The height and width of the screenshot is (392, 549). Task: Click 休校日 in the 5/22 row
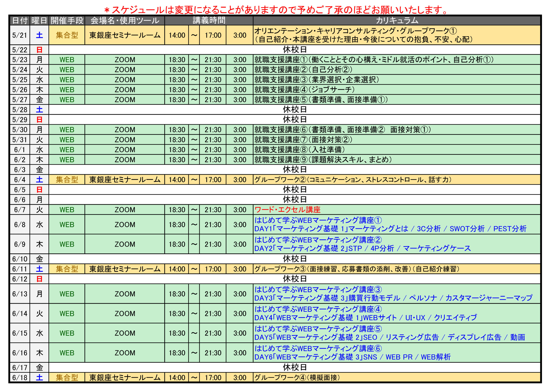click(x=294, y=50)
